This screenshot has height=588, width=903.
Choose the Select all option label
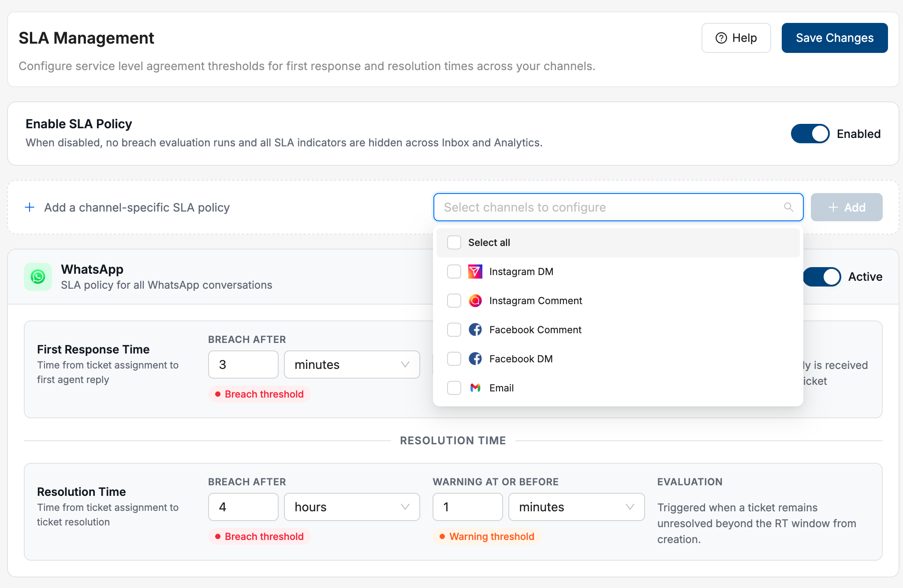(489, 242)
